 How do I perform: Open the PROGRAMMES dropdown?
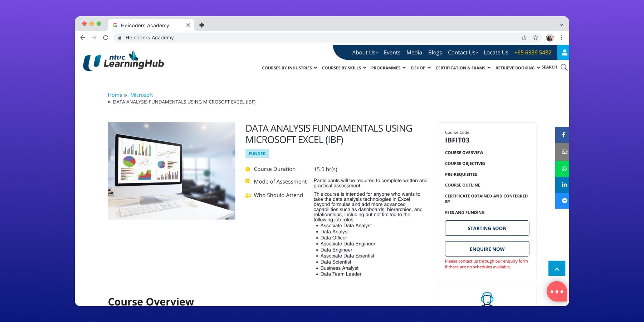click(x=388, y=68)
